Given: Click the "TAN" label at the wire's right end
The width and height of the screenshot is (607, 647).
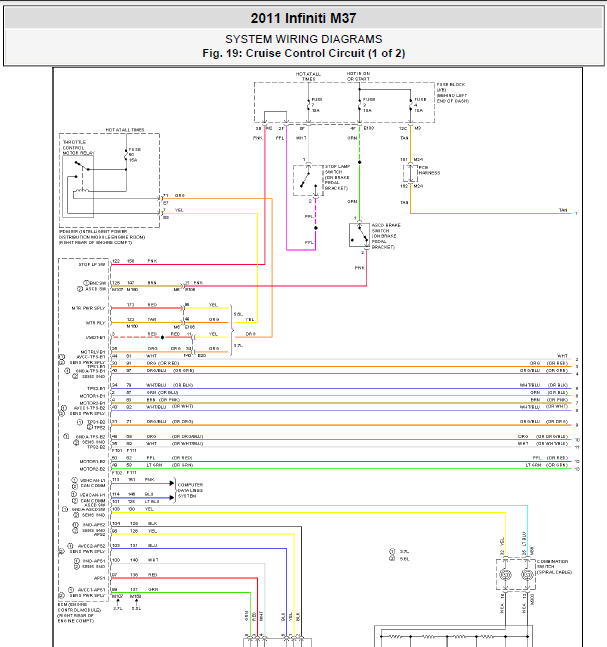Looking at the screenshot, I should tap(563, 210).
